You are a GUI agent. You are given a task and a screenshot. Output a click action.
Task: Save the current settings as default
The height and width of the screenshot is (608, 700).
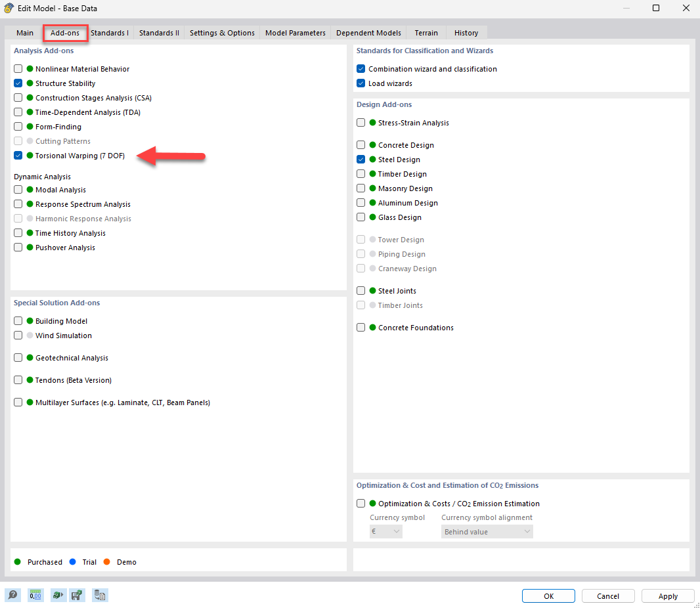78,595
